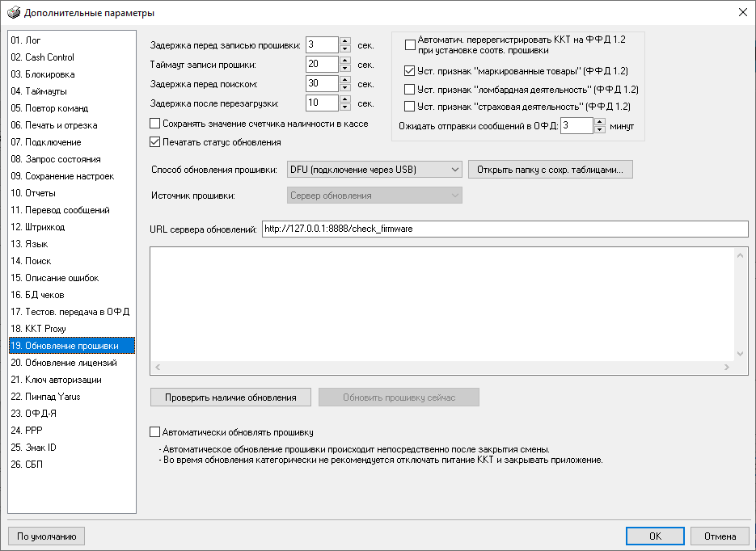This screenshot has width=756, height=551.
Task: Enable saving cash counter value checkbox
Action: (155, 124)
